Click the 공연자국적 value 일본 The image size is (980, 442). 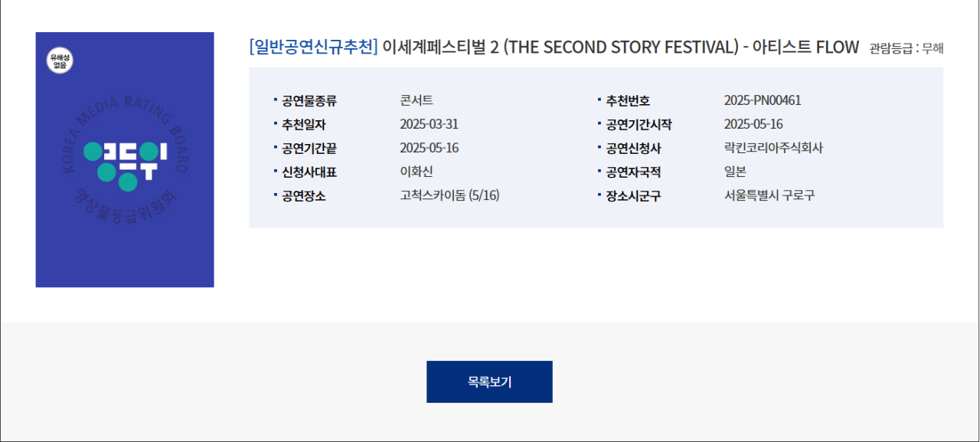pyautogui.click(x=735, y=172)
